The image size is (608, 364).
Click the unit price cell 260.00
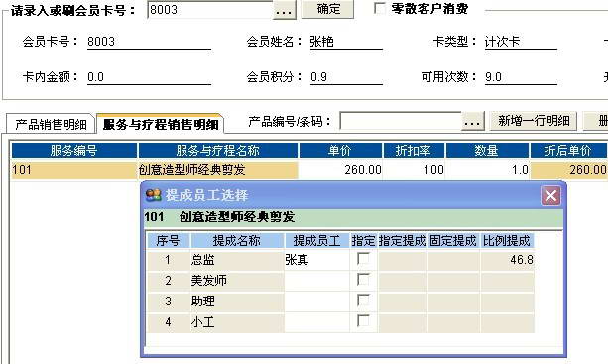[340, 170]
